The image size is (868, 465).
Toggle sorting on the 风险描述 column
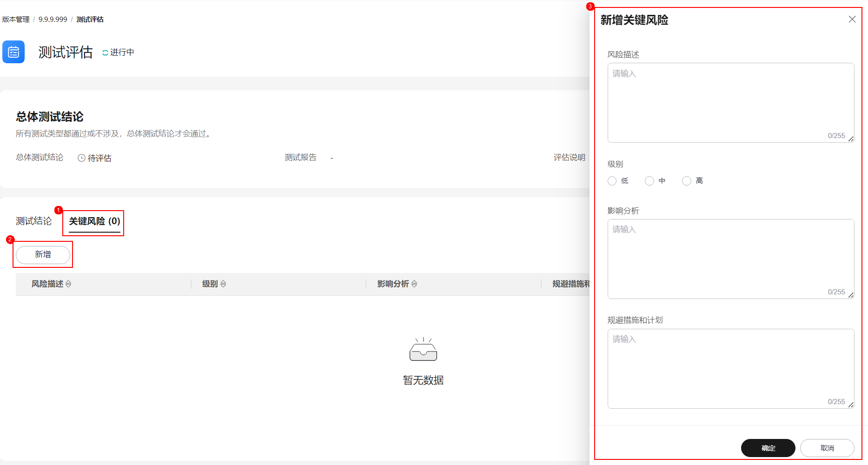pyautogui.click(x=69, y=284)
